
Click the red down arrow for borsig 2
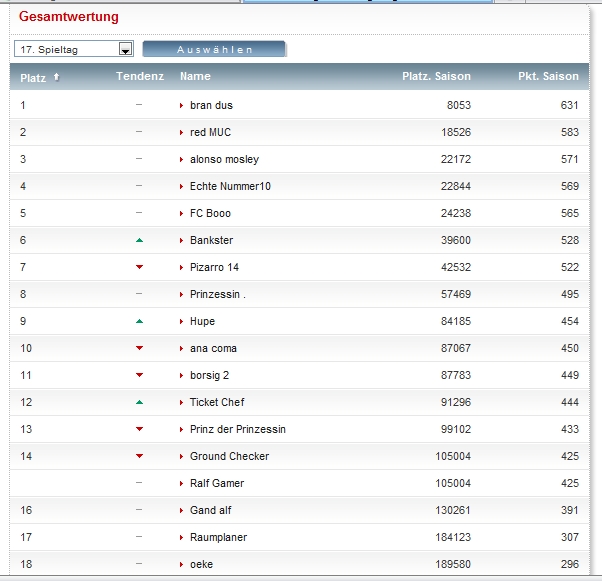(140, 375)
